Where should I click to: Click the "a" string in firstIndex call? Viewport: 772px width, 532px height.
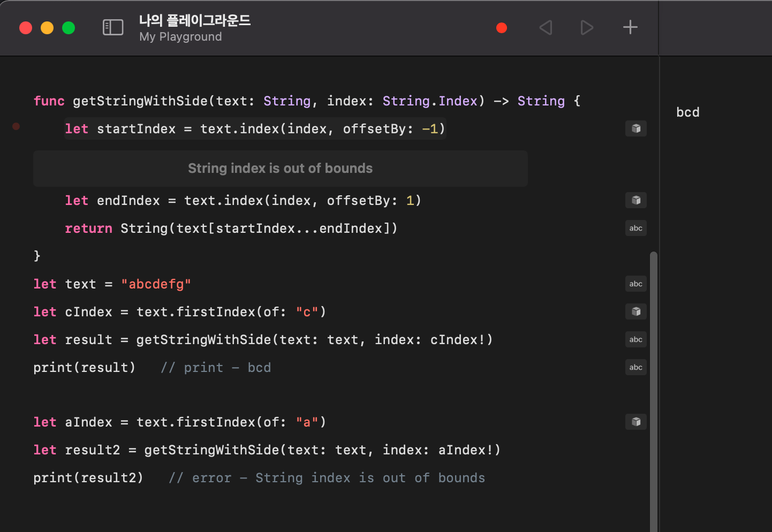pos(307,422)
